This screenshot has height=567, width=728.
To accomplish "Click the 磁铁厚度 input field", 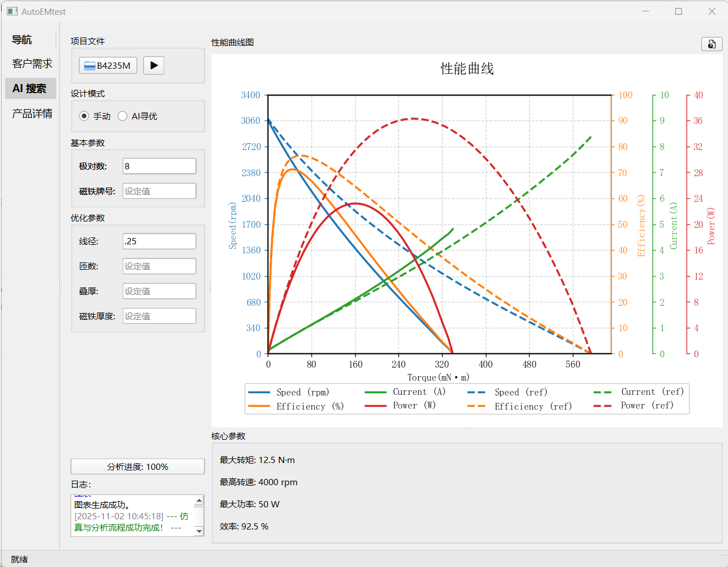I will 159,316.
